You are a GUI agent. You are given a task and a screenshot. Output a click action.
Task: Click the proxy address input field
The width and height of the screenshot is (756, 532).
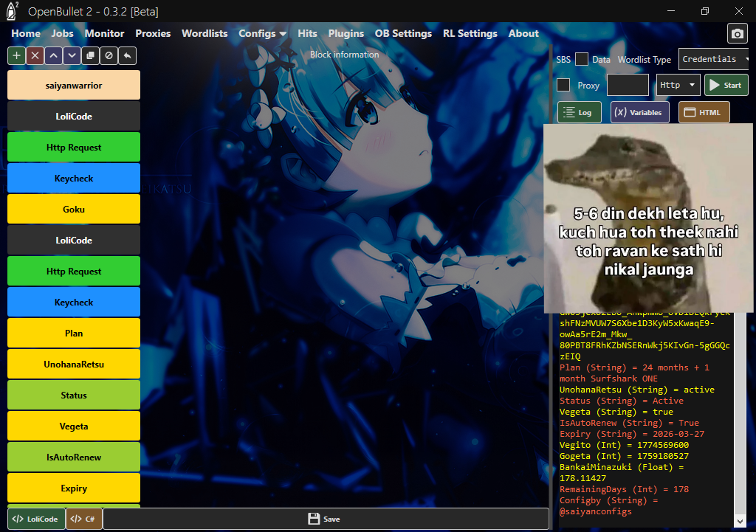coord(628,85)
